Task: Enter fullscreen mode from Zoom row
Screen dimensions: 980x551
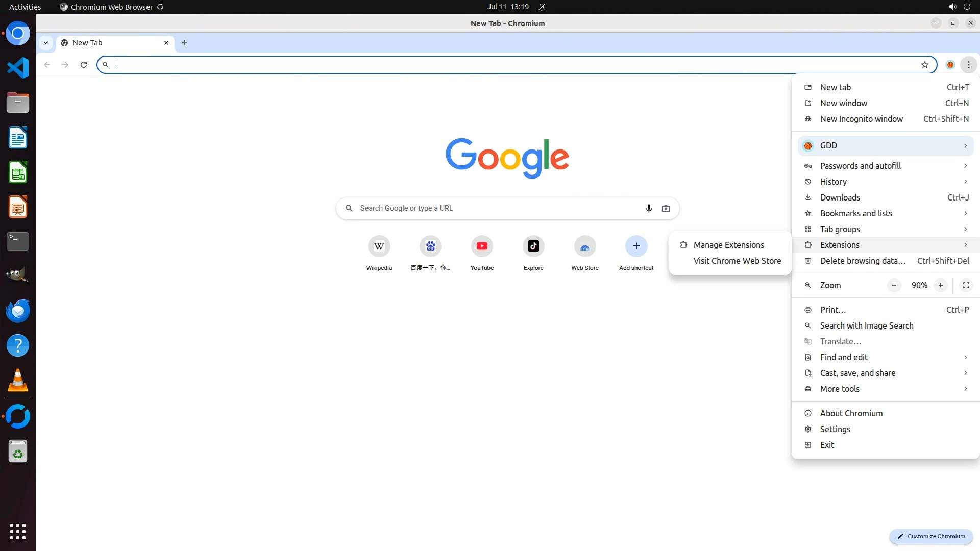Action: tap(966, 285)
